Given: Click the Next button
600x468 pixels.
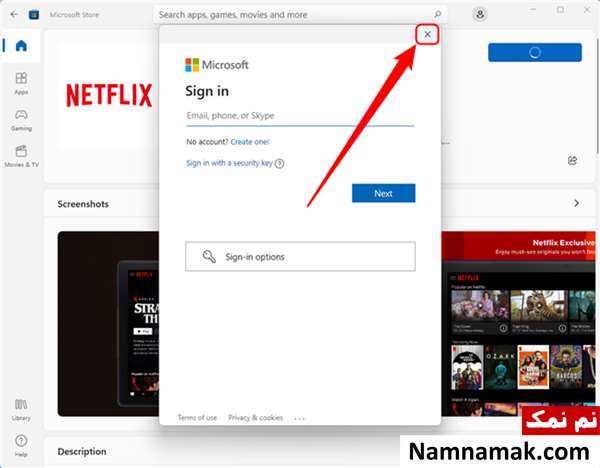Looking at the screenshot, I should point(383,193).
